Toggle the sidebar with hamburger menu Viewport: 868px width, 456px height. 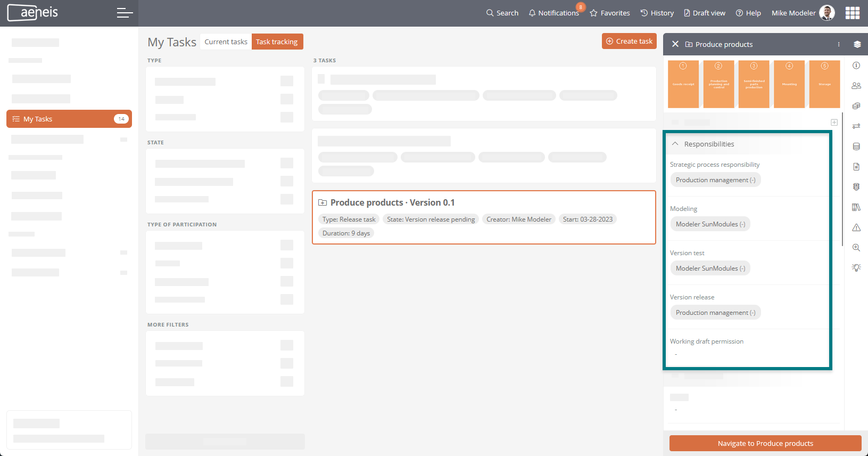(125, 13)
